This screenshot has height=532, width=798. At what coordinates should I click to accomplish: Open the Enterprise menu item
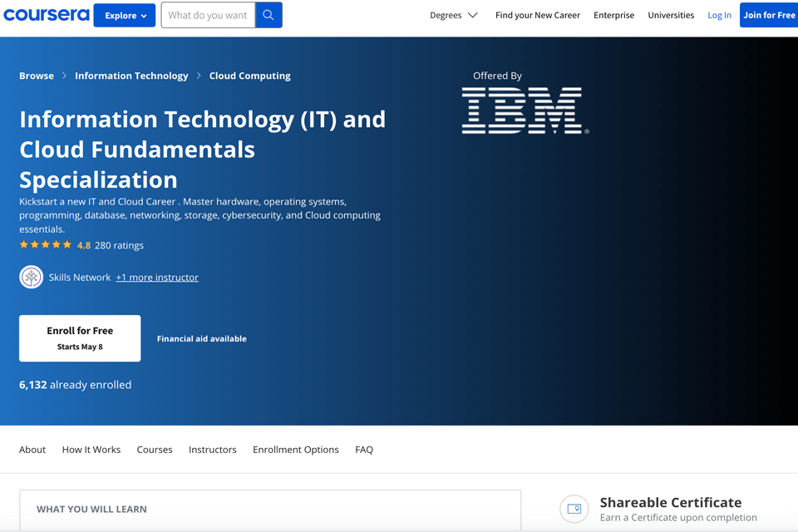(613, 15)
